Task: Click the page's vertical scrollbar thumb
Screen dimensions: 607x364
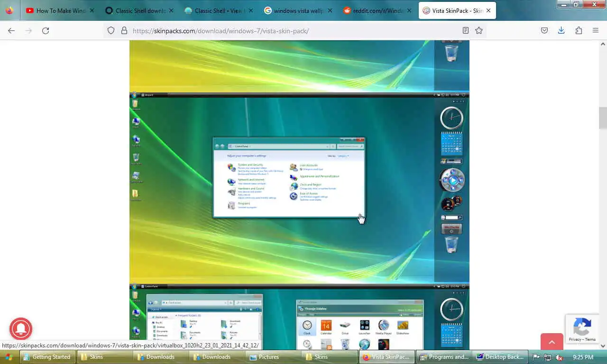Action: [x=603, y=118]
